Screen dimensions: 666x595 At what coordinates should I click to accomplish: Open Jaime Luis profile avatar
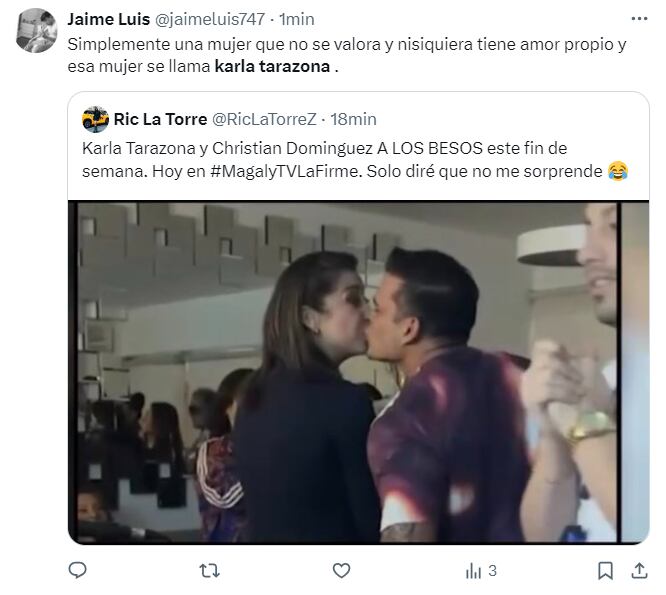point(37,31)
